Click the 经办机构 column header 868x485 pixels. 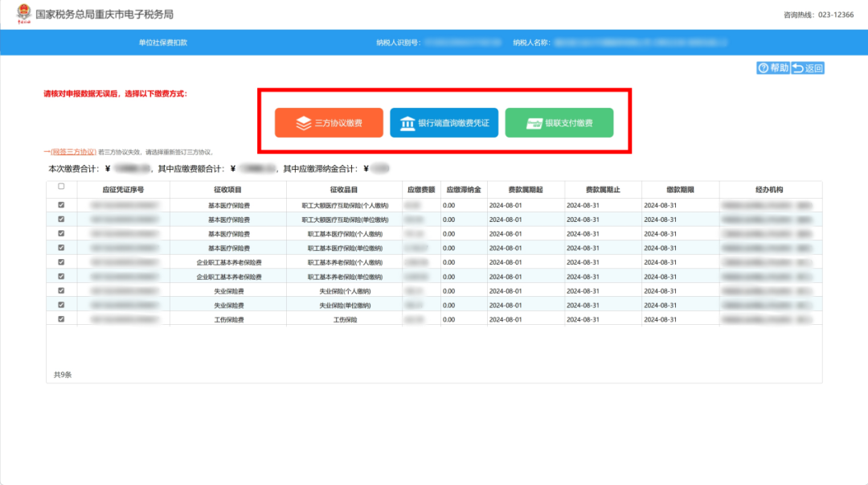pyautogui.click(x=769, y=190)
